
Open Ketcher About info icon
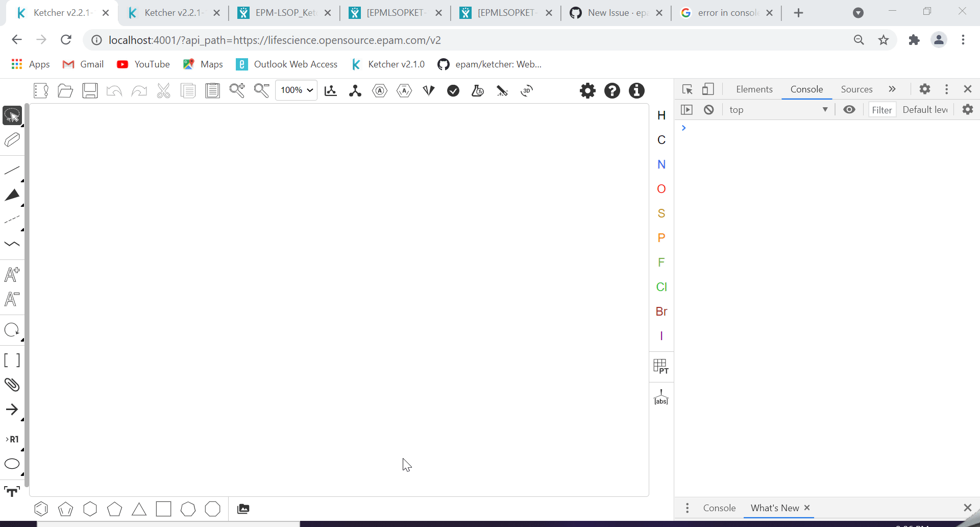[x=637, y=91]
